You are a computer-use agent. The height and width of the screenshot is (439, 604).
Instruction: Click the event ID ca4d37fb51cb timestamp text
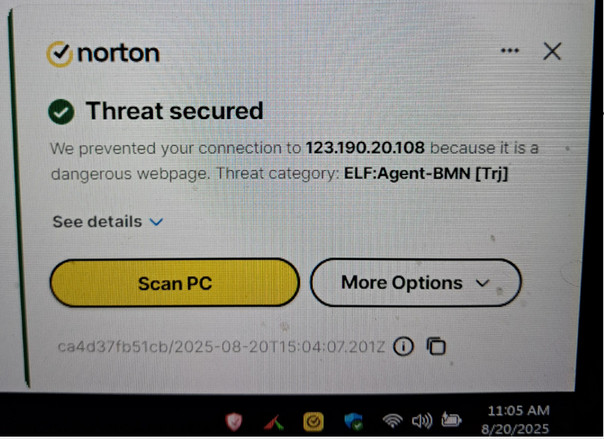[x=221, y=347]
